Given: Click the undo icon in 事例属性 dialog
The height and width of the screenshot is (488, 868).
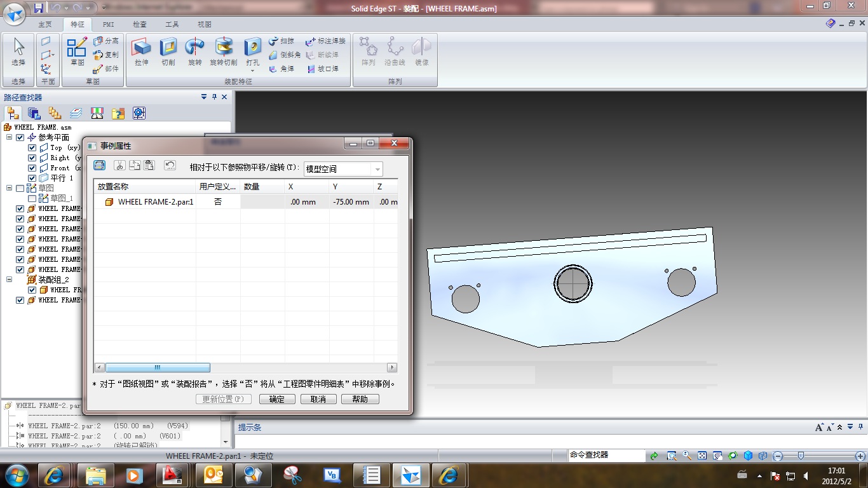Looking at the screenshot, I should [170, 165].
